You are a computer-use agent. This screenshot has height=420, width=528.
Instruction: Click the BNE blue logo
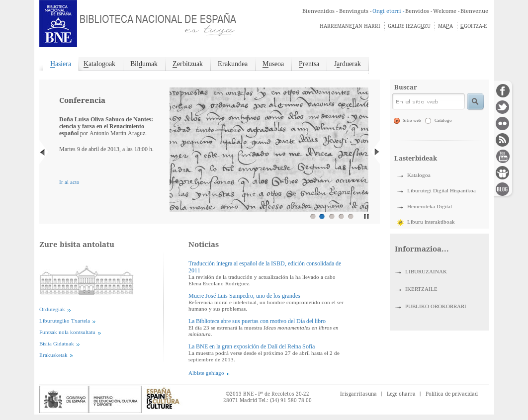point(58,23)
